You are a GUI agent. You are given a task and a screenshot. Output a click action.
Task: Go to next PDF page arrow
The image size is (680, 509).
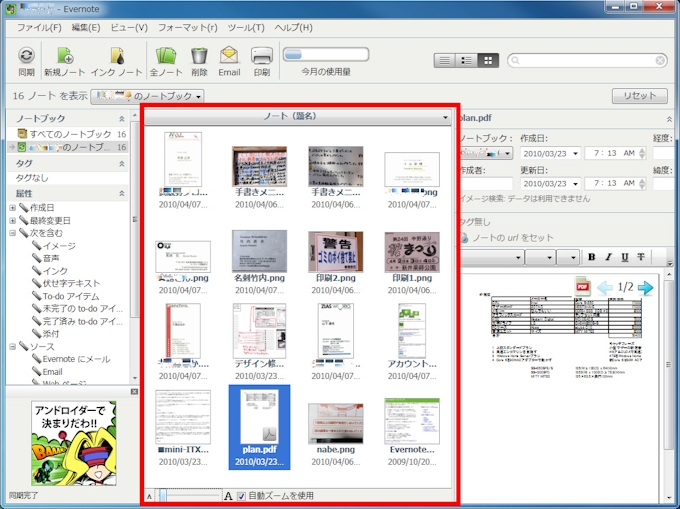(x=646, y=288)
